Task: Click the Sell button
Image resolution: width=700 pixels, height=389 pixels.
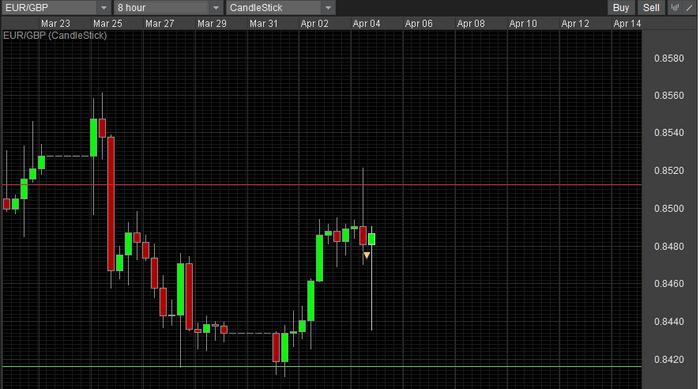Action: click(651, 8)
